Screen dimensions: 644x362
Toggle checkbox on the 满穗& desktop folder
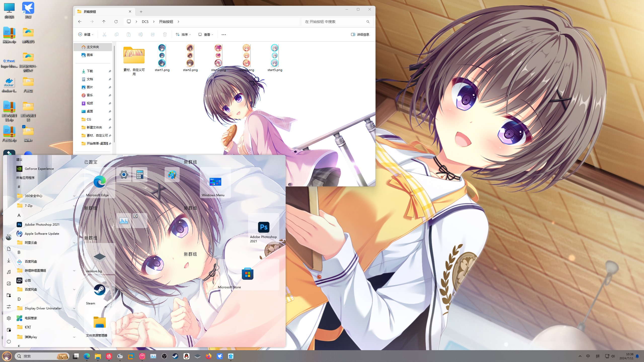[x=24, y=127]
